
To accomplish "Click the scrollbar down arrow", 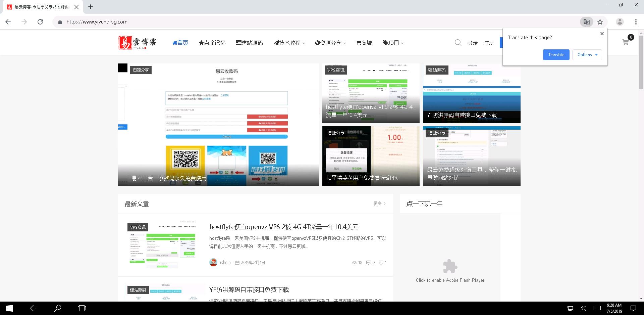I will pos(641,299).
